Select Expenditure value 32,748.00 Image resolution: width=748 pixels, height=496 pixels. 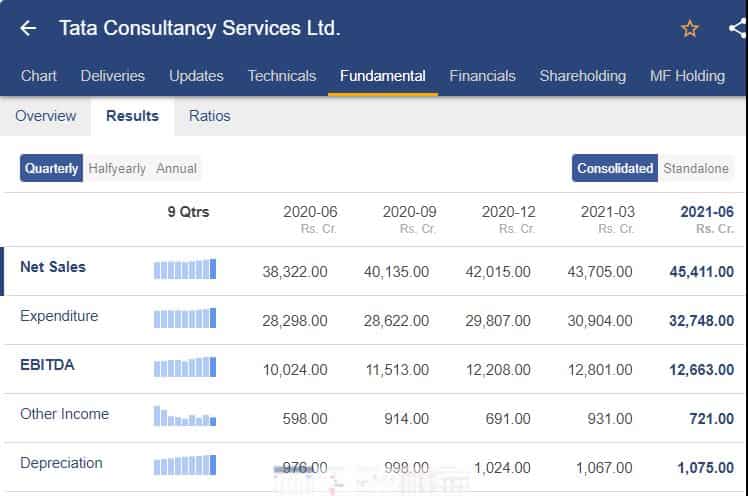(702, 321)
